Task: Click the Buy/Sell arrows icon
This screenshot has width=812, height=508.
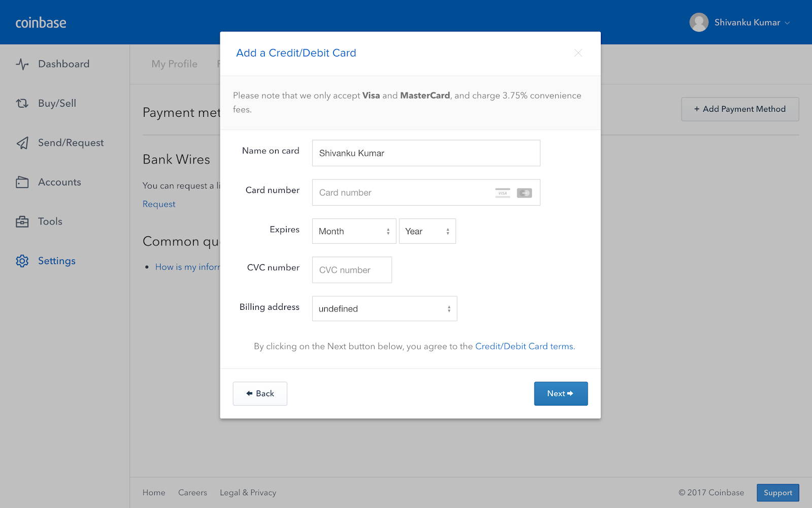Action: 22,103
